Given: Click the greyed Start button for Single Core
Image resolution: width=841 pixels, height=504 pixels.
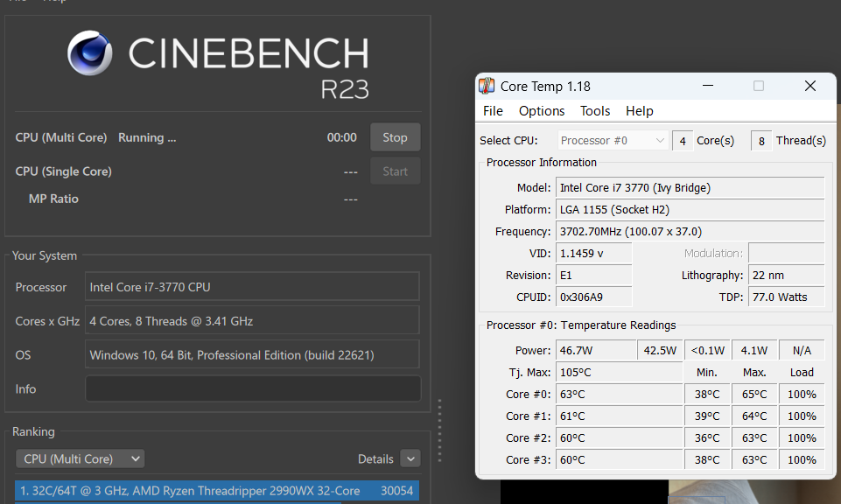Looking at the screenshot, I should point(395,171).
